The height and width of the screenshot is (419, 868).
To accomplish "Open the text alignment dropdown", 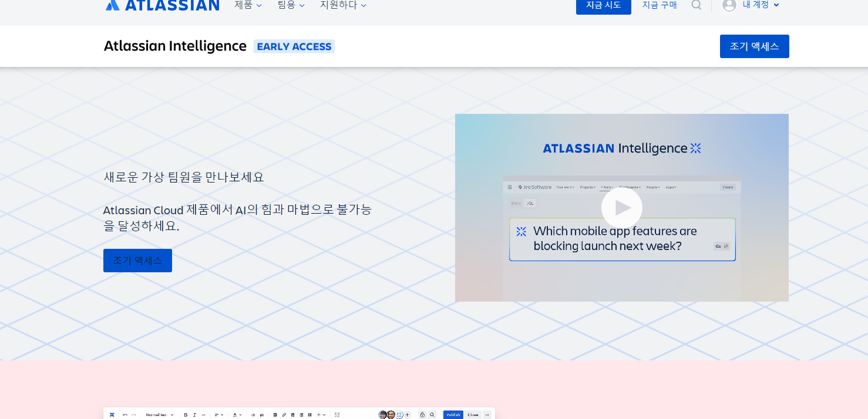I will pos(218,415).
